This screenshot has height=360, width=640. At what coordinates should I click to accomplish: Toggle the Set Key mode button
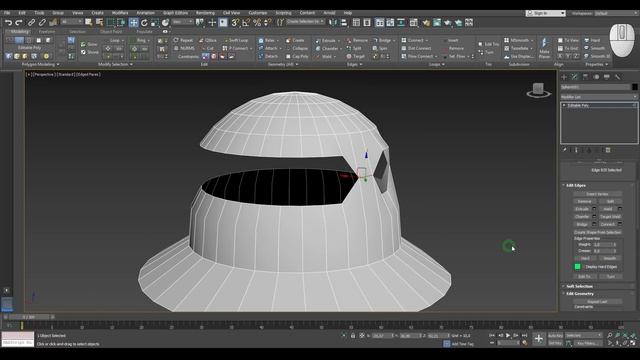pos(555,343)
